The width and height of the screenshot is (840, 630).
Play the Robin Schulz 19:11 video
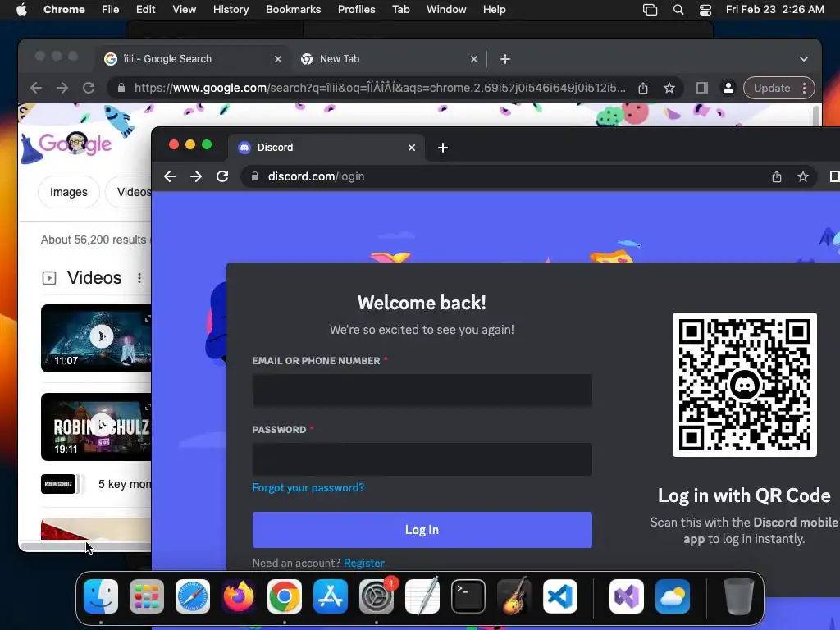97,427
